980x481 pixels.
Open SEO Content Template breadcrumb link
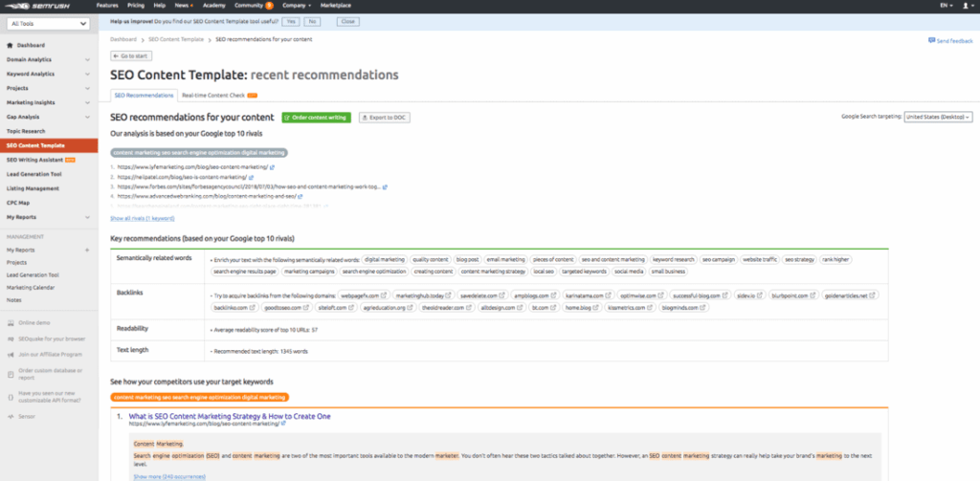[x=176, y=39]
